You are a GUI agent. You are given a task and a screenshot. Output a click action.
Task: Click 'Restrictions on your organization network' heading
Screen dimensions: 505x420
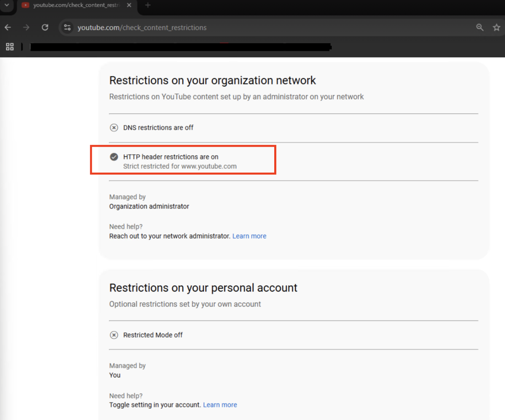[x=212, y=80]
